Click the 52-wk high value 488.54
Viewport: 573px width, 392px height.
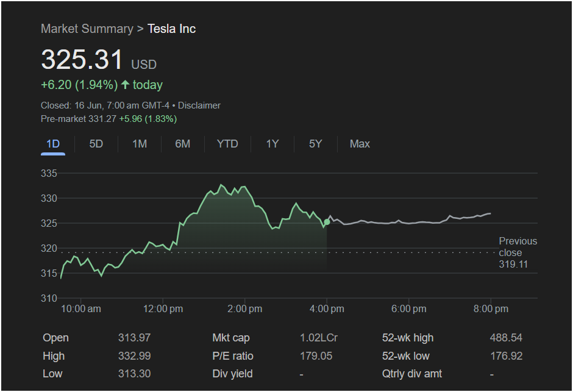tap(506, 338)
